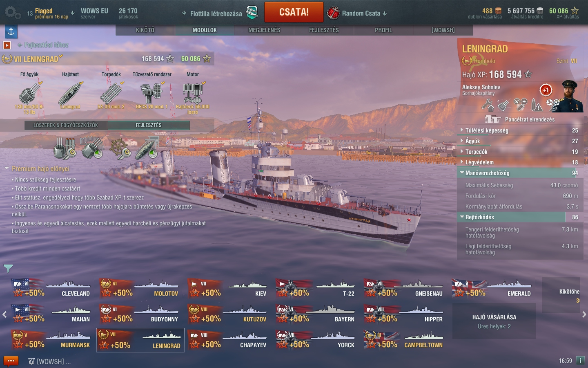Image resolution: width=588 pixels, height=368 pixels.
Task: Click the info icon beside the clock
Action: point(580,360)
